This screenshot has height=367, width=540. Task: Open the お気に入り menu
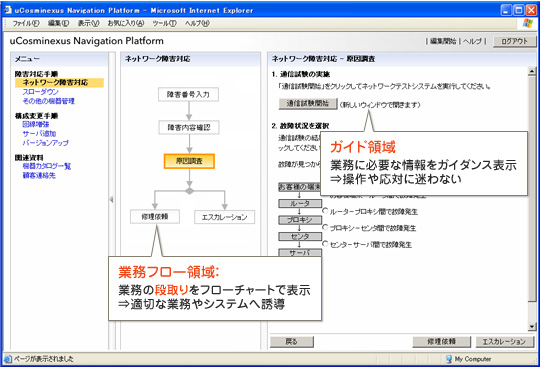click(126, 23)
